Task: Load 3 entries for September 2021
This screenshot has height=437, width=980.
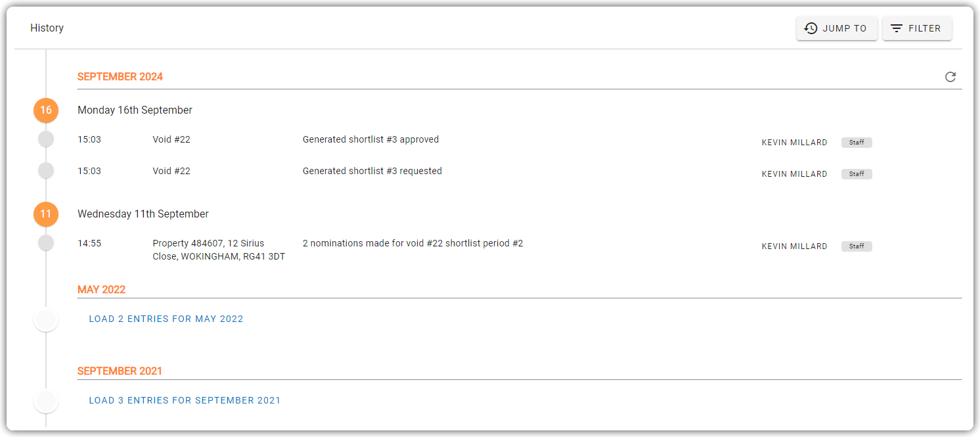Action: point(185,400)
